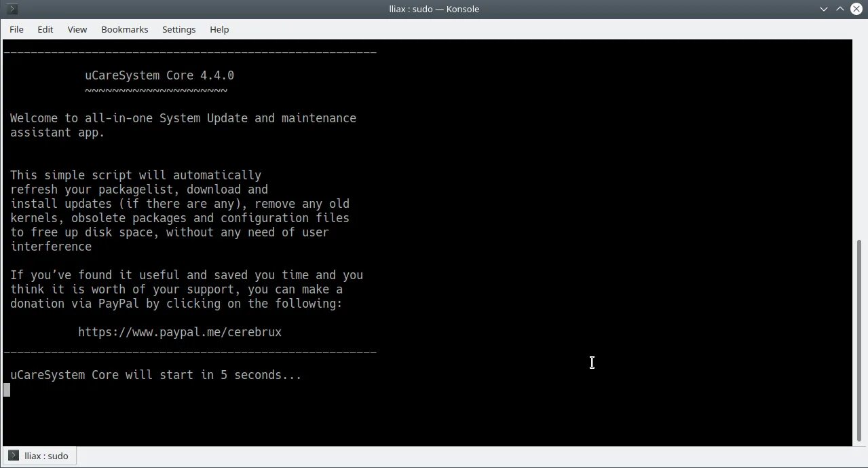The height and width of the screenshot is (468, 868).
Task: Click the 'kernels, obsolete packages' line
Action: 180,218
